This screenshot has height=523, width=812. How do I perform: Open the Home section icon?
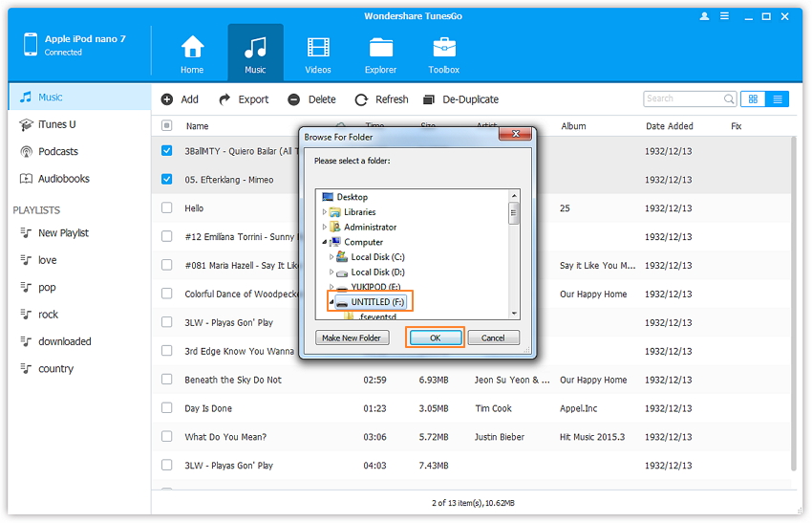(192, 48)
